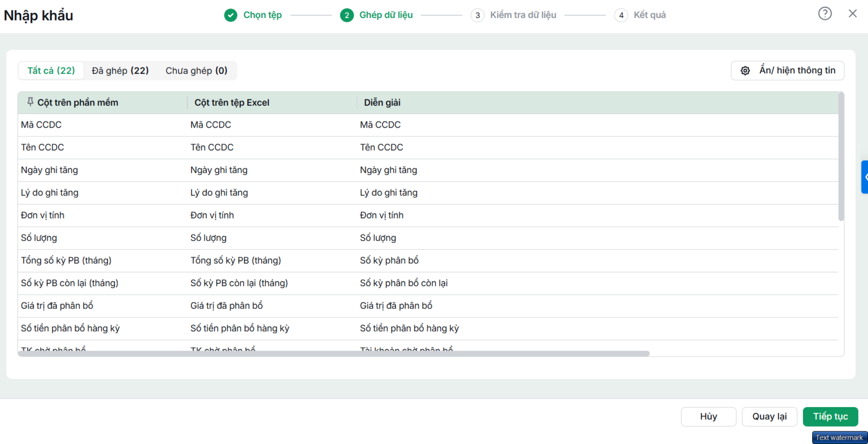This screenshot has height=444, width=868.
Task: Switch to Chưa ghép (0) tab
Action: pyautogui.click(x=196, y=71)
